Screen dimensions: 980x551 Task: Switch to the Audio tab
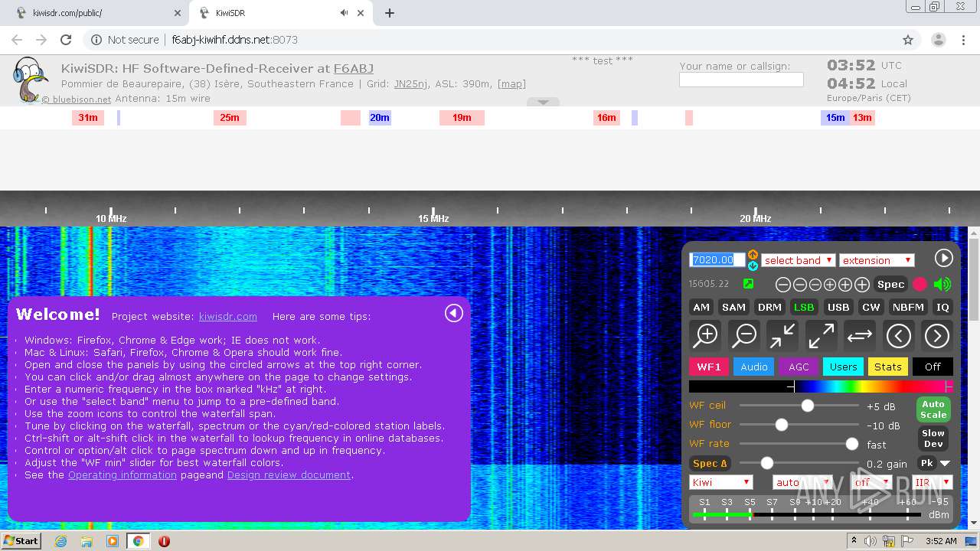coord(753,367)
